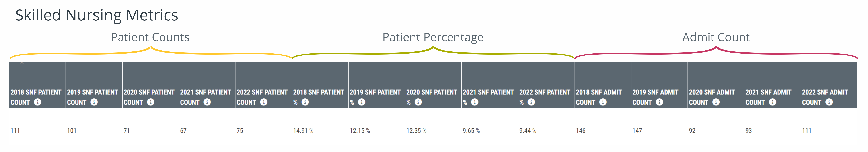Open info icon for 2020 SNF Patient %

[x=418, y=102]
